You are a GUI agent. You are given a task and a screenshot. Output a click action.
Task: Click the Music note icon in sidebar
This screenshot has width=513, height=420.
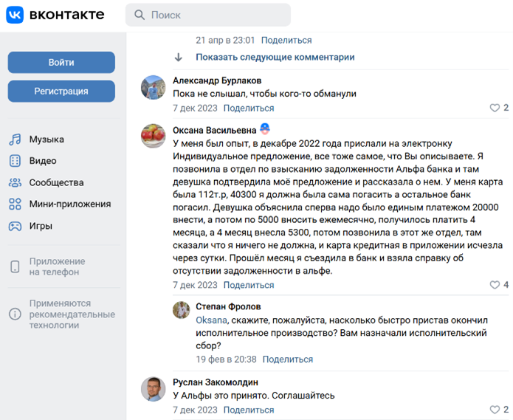point(15,140)
